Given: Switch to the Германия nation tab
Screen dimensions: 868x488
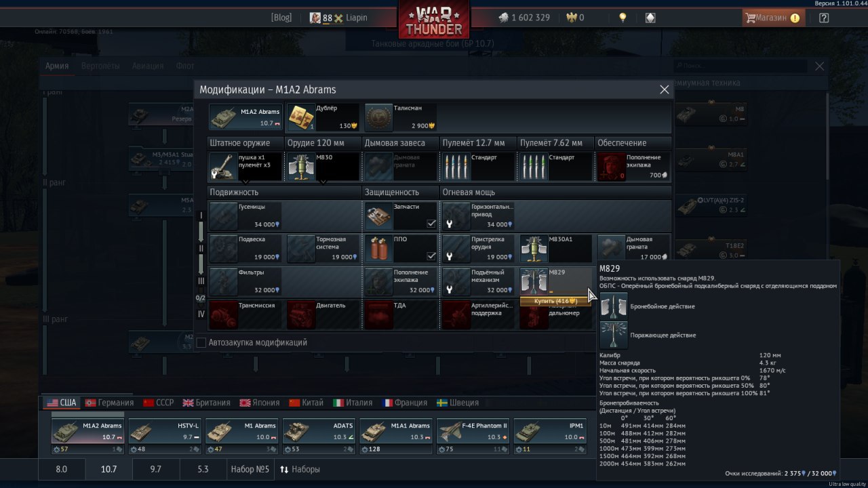Looking at the screenshot, I should click(109, 403).
